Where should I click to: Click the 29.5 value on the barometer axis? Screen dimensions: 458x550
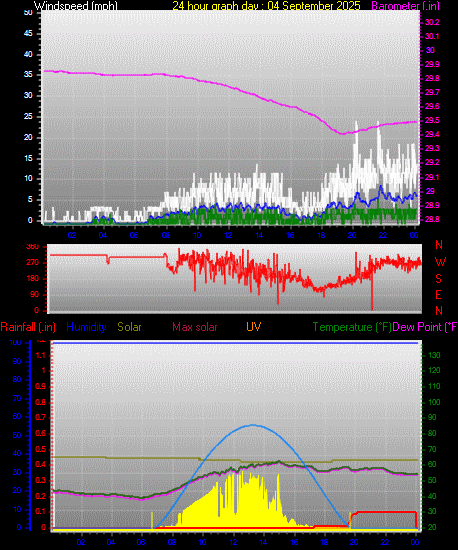click(432, 120)
